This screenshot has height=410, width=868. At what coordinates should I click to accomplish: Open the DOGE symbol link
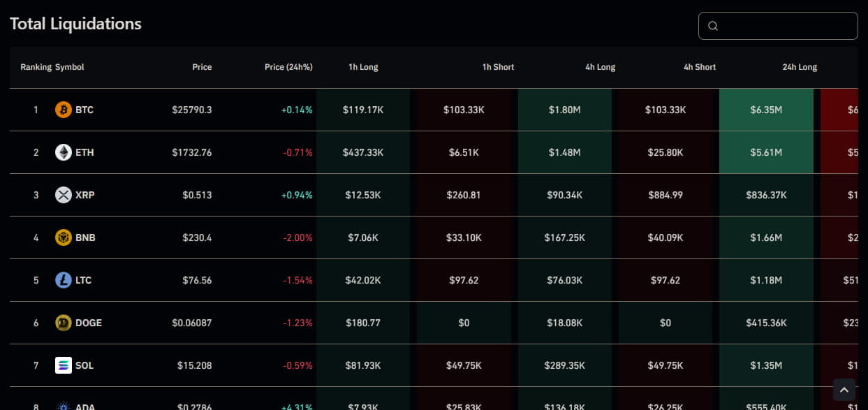click(x=89, y=323)
